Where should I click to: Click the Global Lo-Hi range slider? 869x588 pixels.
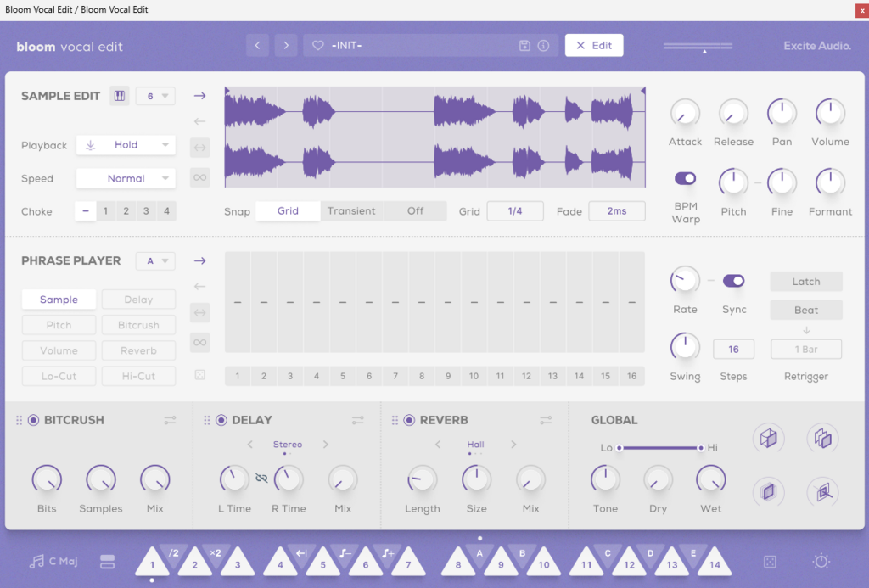[660, 448]
